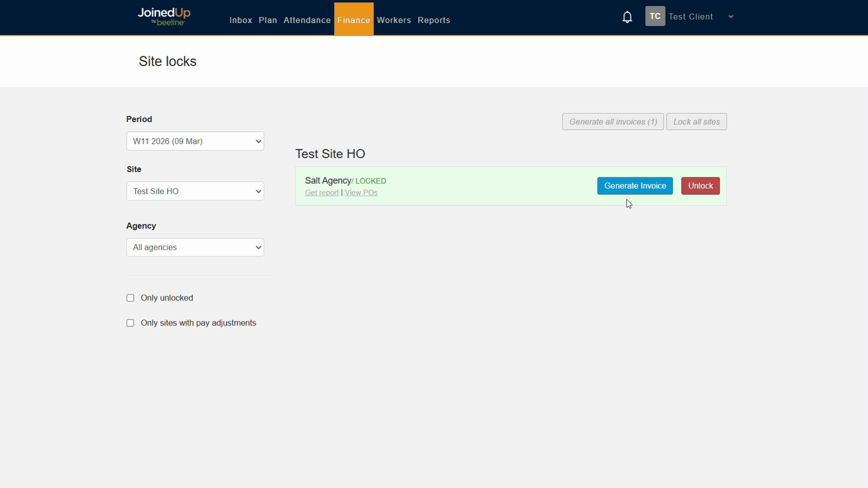Go to the Inbox menu

[240, 20]
